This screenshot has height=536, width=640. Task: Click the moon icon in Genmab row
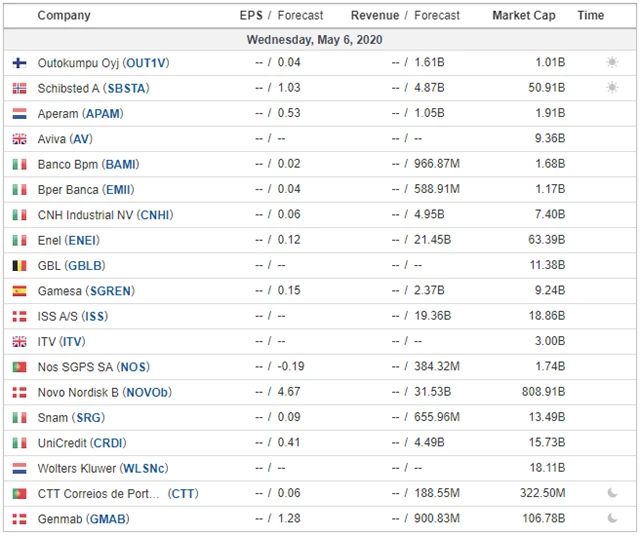(611, 518)
